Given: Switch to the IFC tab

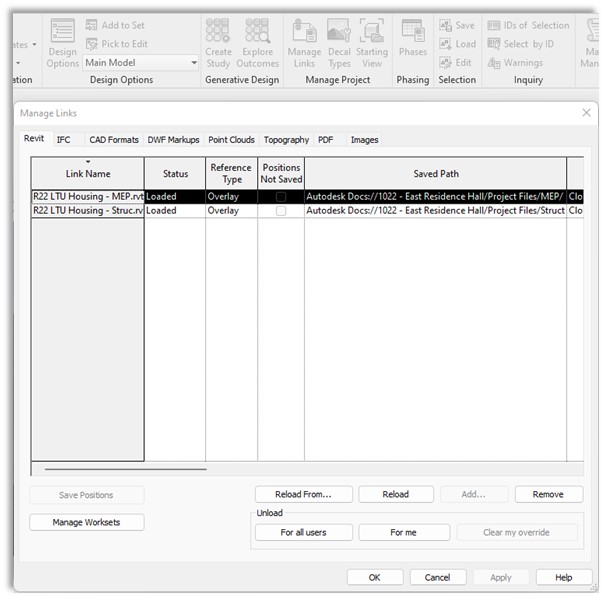Looking at the screenshot, I should point(63,140).
